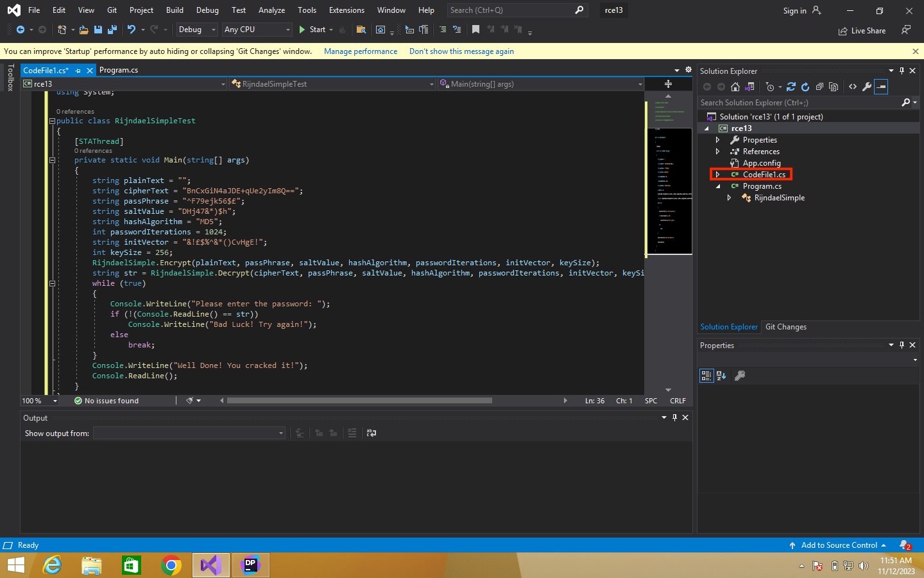This screenshot has width=924, height=578.
Task: Expand the RijndaelSimple class node
Action: [729, 198]
